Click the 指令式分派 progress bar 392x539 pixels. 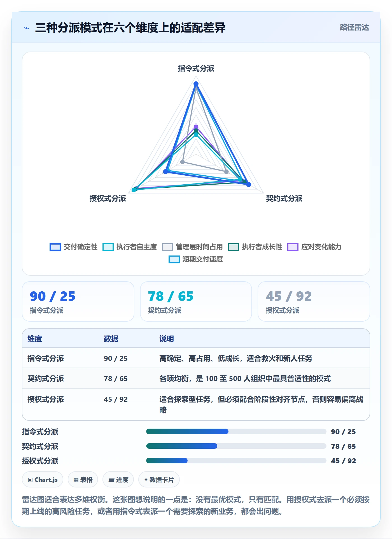(236, 431)
